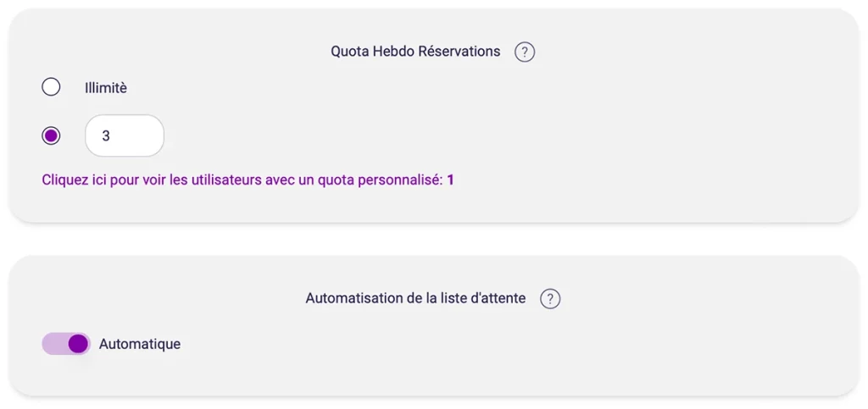The image size is (868, 409).
Task: Open help for Quota Hebdo Réservations
Action: pyautogui.click(x=525, y=52)
